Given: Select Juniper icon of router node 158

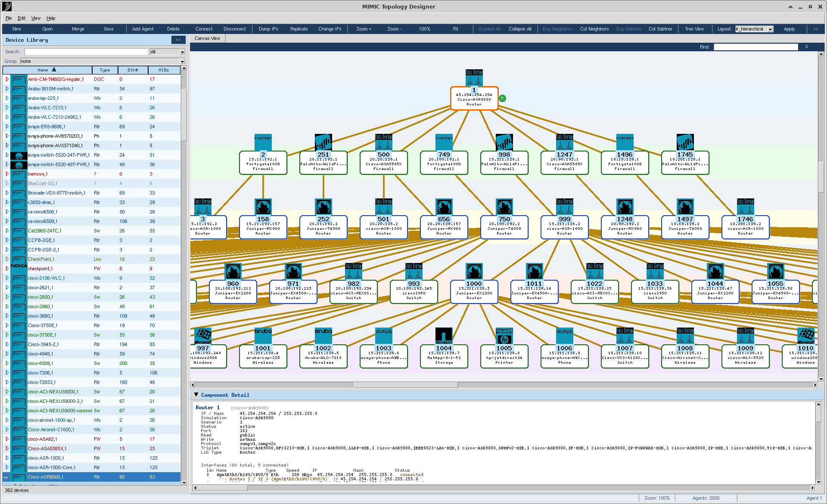Looking at the screenshot, I should 263,207.
